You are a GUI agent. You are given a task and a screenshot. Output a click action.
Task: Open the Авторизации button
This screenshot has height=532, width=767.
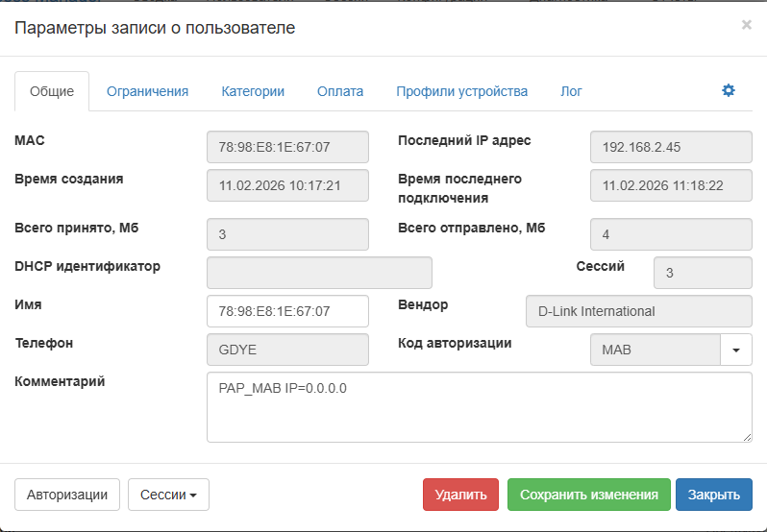coord(67,495)
